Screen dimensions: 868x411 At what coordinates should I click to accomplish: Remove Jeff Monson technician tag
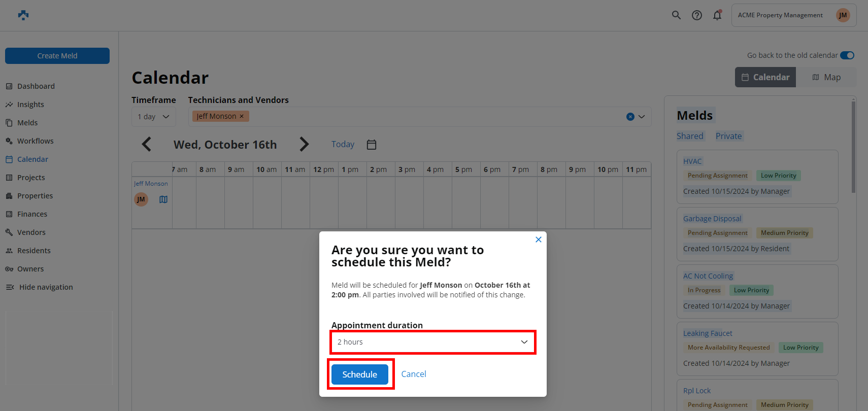coord(242,116)
